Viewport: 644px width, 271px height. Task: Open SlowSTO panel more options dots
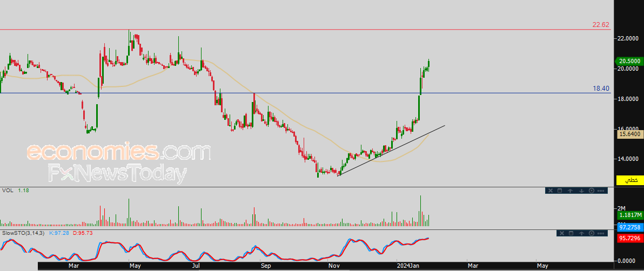pos(601,233)
